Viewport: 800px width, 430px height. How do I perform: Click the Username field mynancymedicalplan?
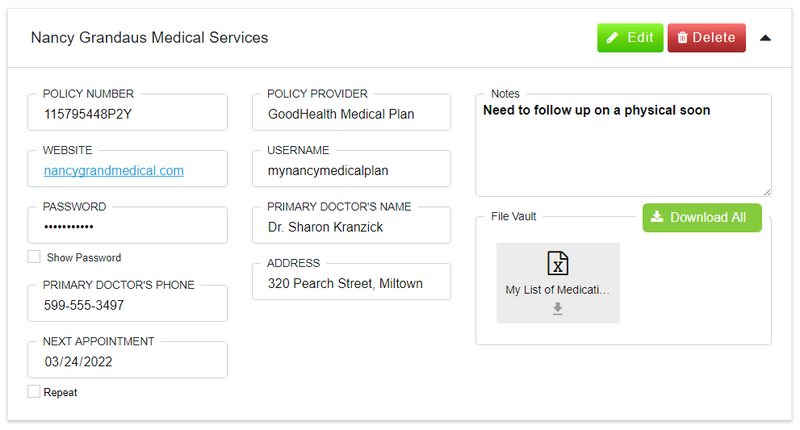pos(352,169)
